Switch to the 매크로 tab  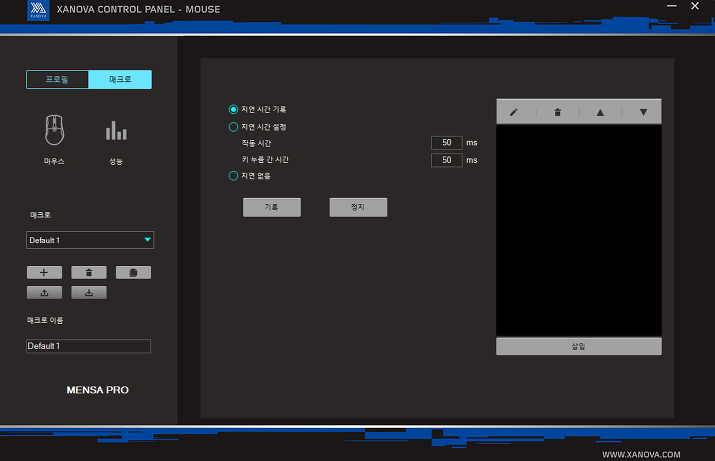[120, 79]
